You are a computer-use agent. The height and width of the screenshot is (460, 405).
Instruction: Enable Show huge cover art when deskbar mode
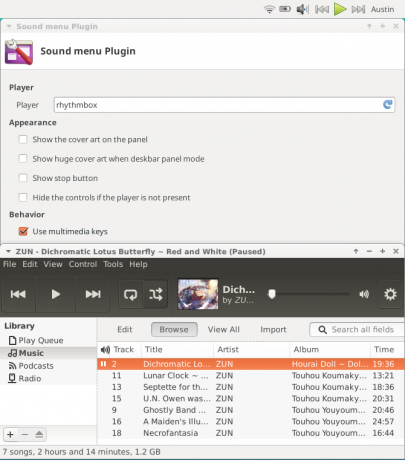pyautogui.click(x=23, y=159)
